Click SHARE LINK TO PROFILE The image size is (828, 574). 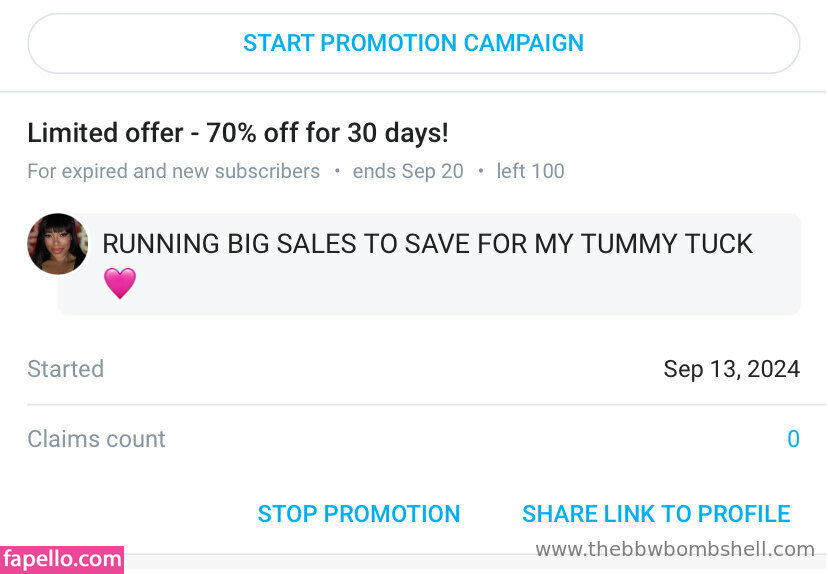coord(656,514)
